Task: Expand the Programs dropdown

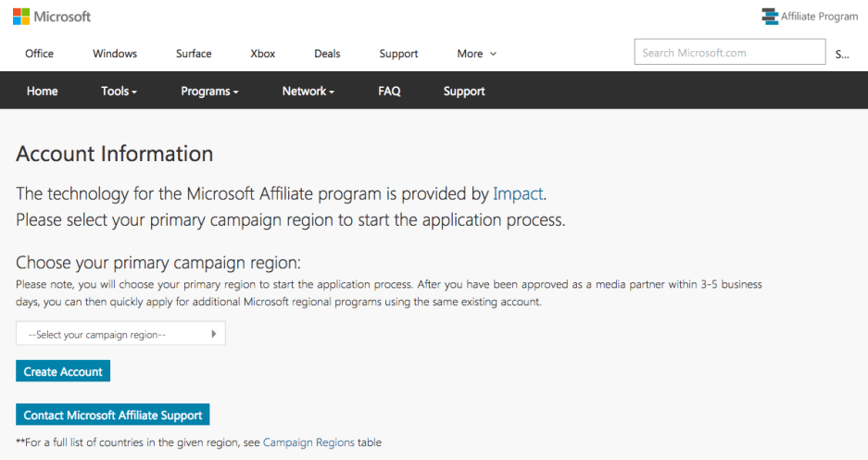Action: point(209,92)
